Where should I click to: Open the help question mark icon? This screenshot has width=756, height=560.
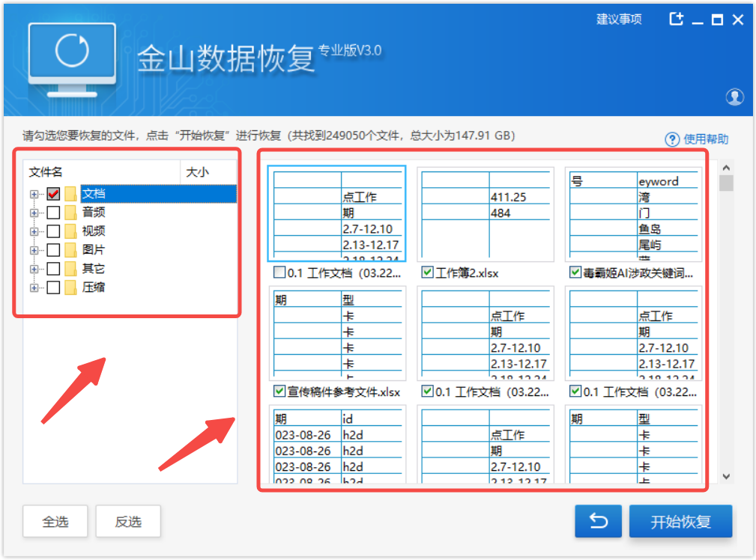[672, 139]
